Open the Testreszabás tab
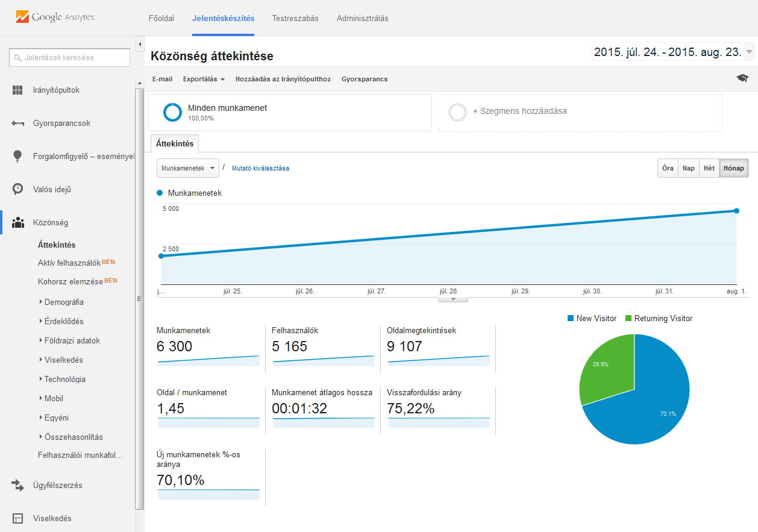758x532 pixels. tap(295, 18)
